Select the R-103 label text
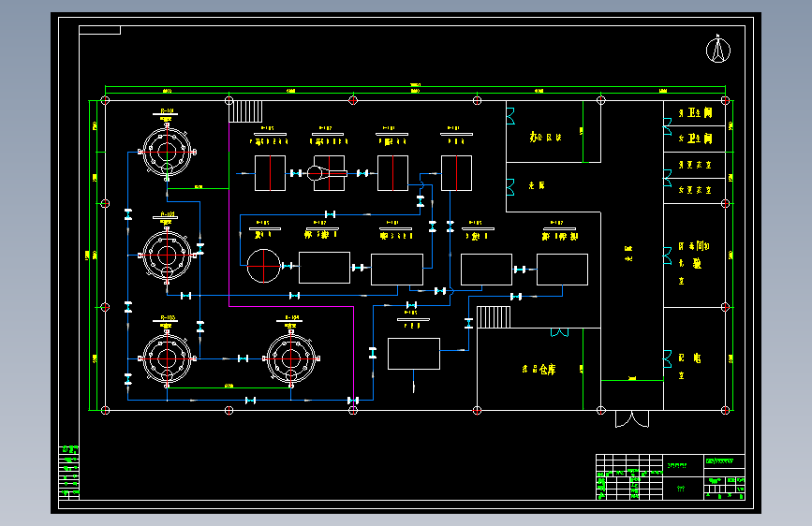 click(x=168, y=317)
